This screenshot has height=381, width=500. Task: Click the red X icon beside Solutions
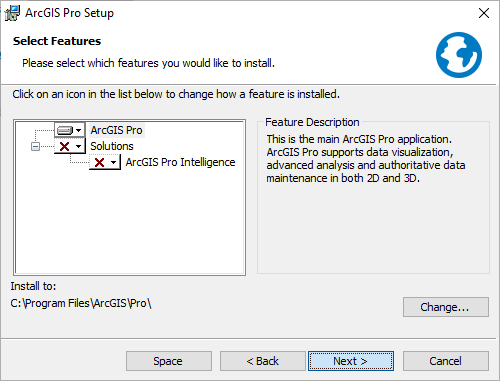click(64, 146)
